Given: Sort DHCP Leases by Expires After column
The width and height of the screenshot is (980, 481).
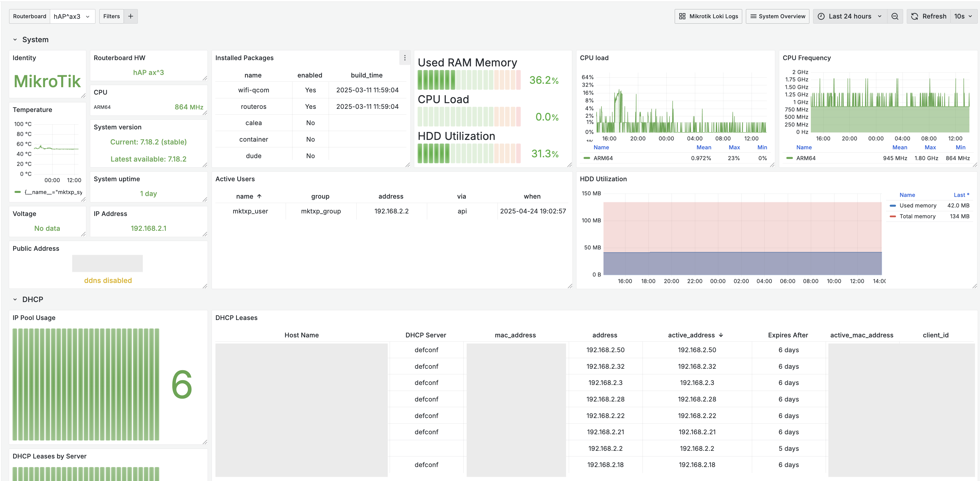Looking at the screenshot, I should pyautogui.click(x=787, y=335).
